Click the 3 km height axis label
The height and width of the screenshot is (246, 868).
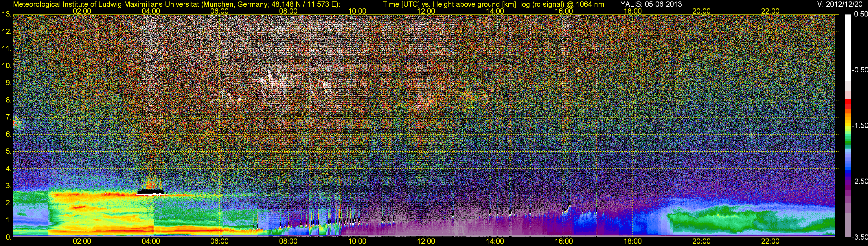[x=8, y=186]
